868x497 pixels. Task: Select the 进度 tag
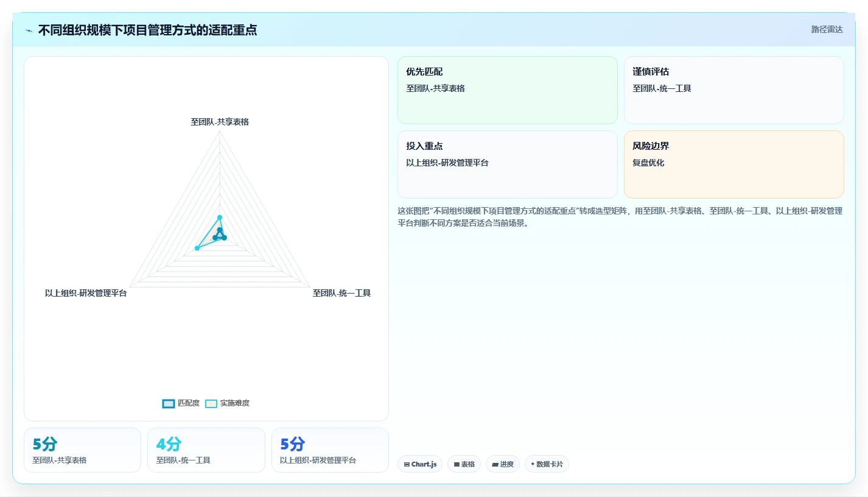tap(503, 464)
